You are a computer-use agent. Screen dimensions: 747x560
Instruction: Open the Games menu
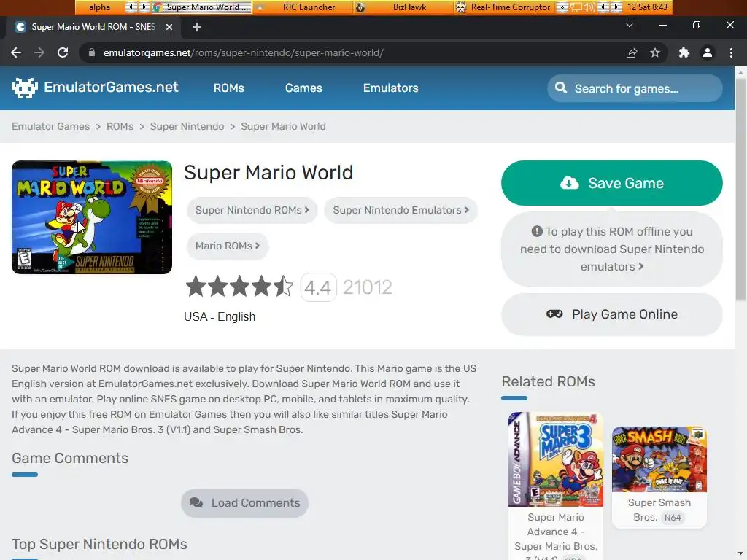coord(303,88)
